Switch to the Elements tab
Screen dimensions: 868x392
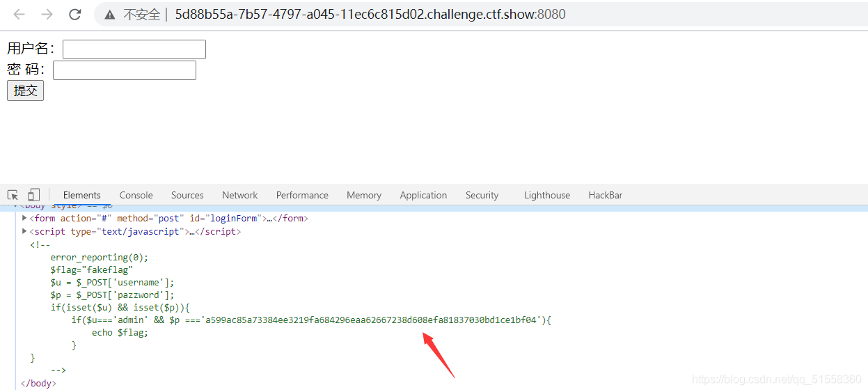pos(82,195)
